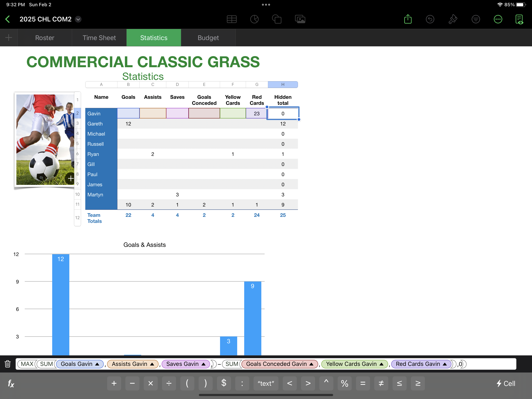This screenshot has width=532, height=399.
Task: Open the More options circle menu
Action: tap(498, 19)
